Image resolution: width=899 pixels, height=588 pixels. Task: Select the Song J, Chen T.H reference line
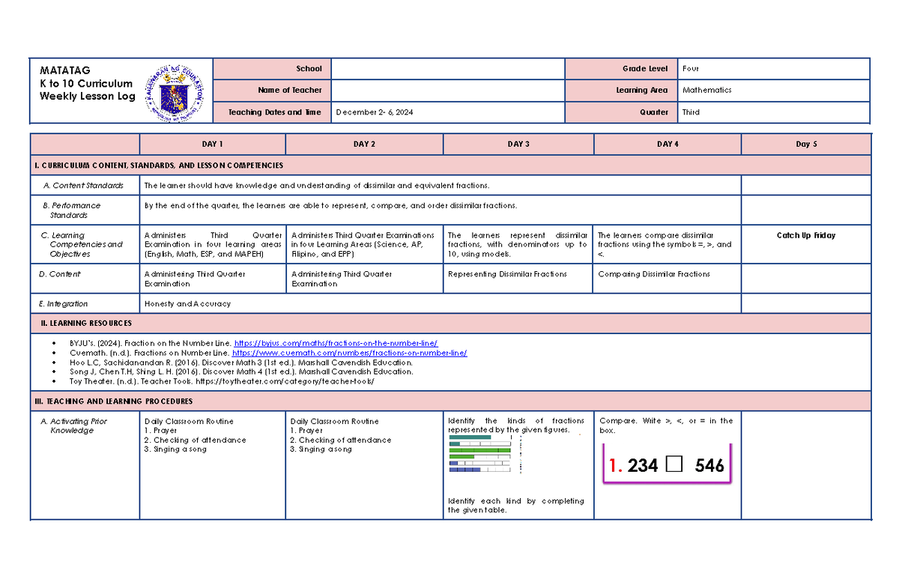[x=241, y=372]
